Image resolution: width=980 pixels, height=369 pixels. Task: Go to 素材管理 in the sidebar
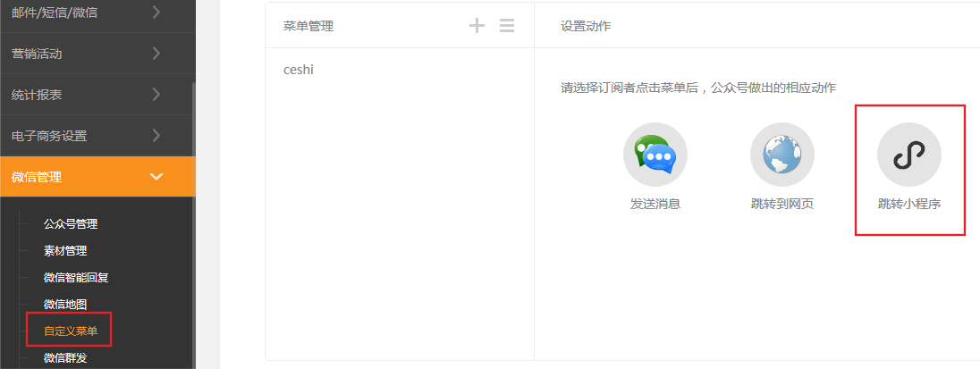65,251
